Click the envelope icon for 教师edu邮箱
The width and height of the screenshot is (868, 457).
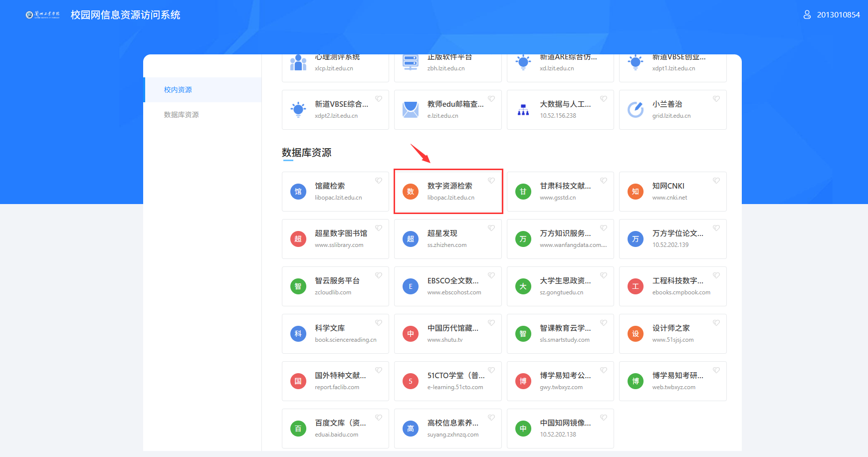click(x=411, y=109)
